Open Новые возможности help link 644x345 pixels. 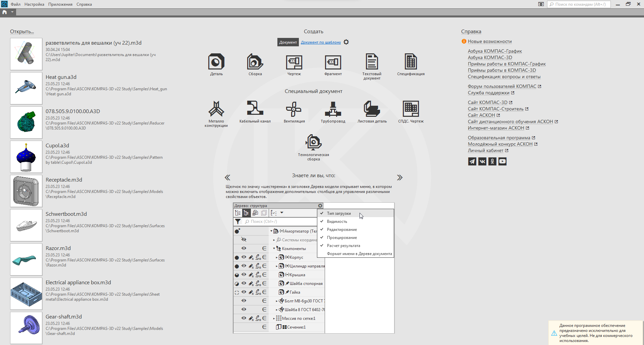tap(490, 42)
